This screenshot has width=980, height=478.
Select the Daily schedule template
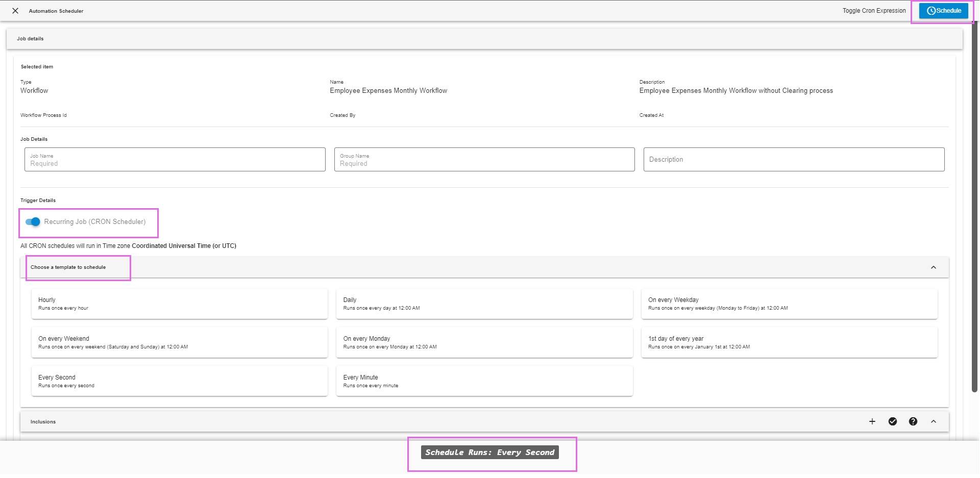484,304
